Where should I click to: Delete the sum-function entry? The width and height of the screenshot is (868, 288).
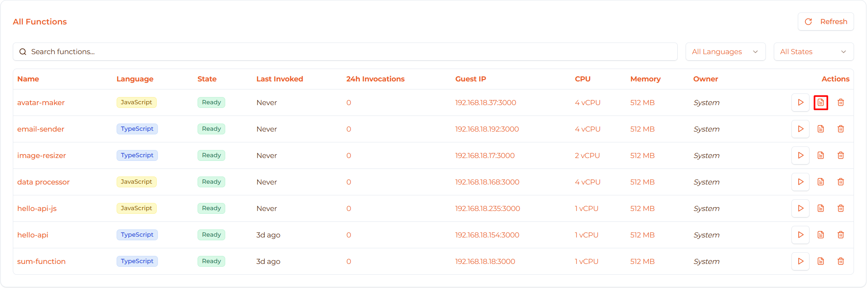(x=841, y=261)
